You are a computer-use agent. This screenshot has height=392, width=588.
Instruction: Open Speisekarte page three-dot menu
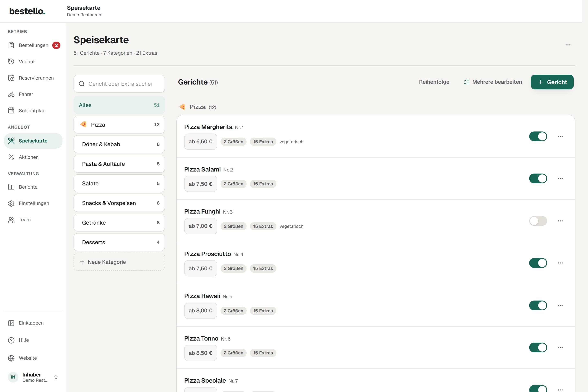point(568,45)
